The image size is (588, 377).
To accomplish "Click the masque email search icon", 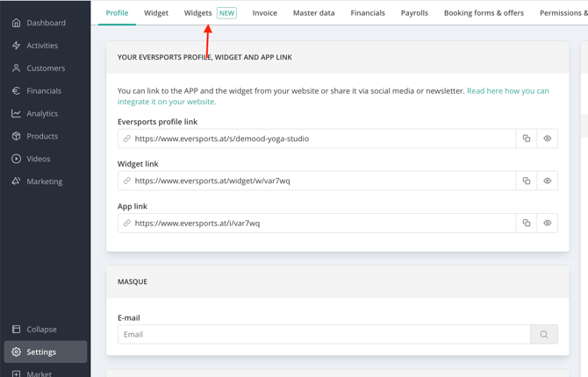I will (x=544, y=334).
